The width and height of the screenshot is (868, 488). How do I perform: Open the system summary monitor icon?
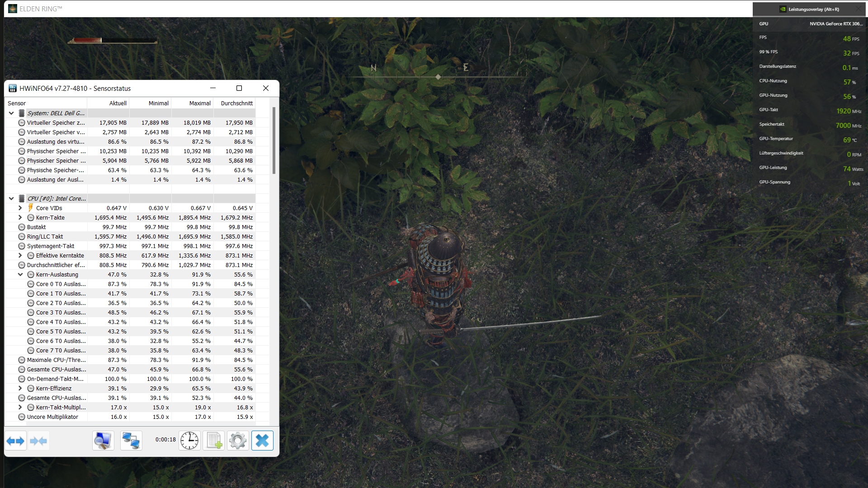coord(103,441)
